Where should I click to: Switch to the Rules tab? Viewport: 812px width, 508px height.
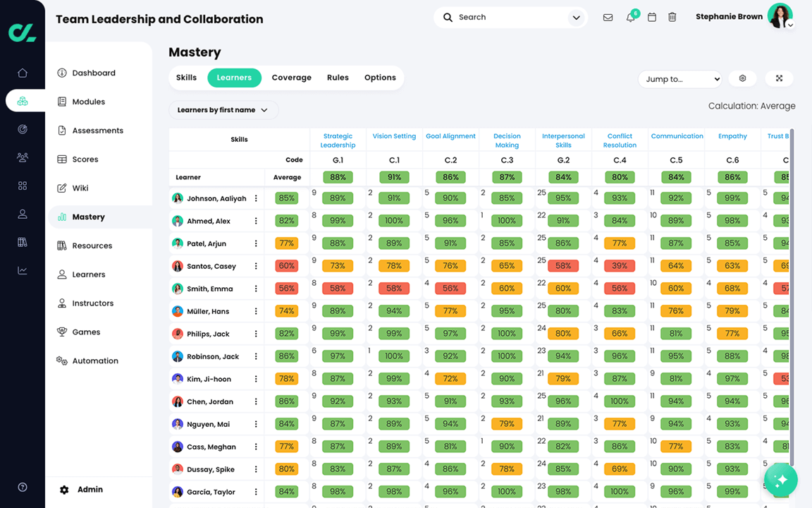[x=338, y=78]
